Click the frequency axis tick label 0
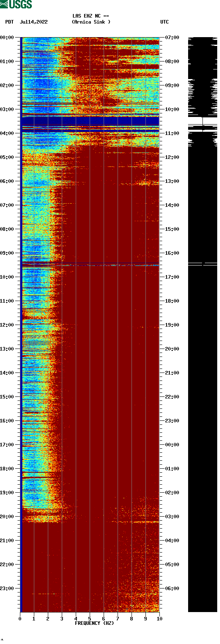Image resolution: width=220 pixels, height=644 pixels. click(x=20, y=619)
